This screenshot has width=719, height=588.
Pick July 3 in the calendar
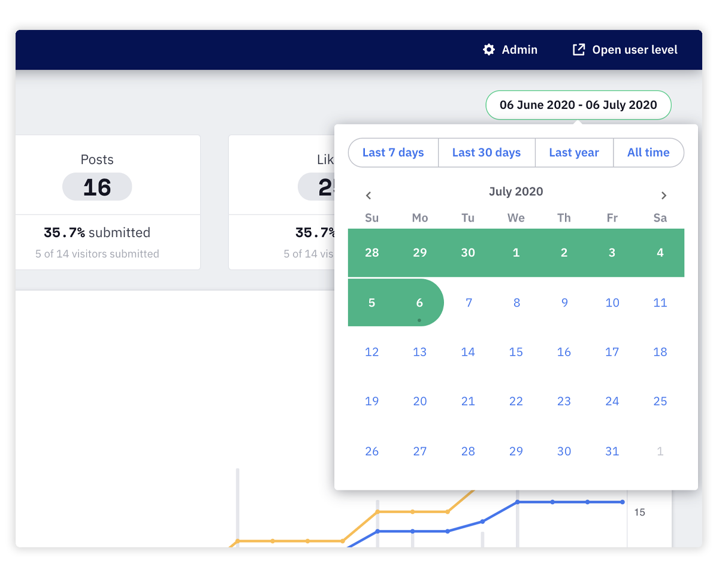(612, 253)
